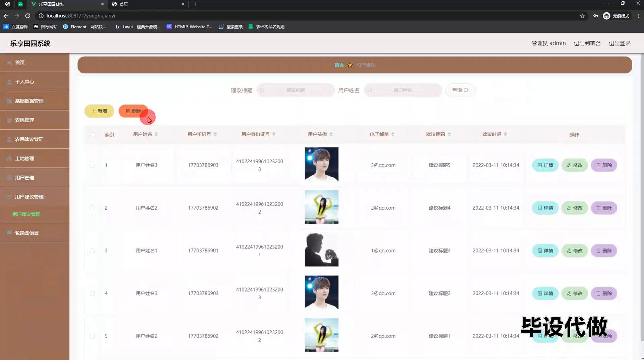Sort by 用户身份证号 column arrows
Viewport: 644px width, 360px height.
tap(274, 134)
